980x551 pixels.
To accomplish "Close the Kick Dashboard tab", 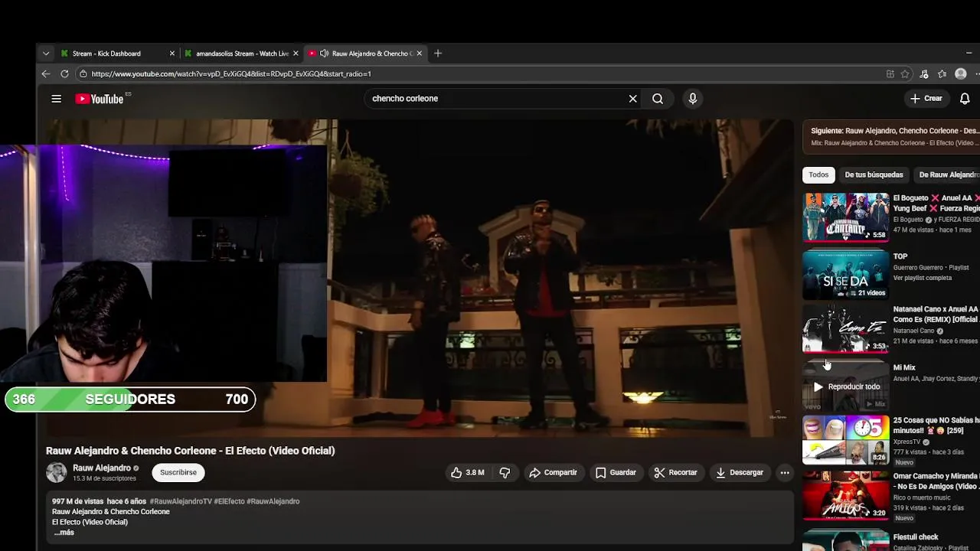I will (x=171, y=54).
